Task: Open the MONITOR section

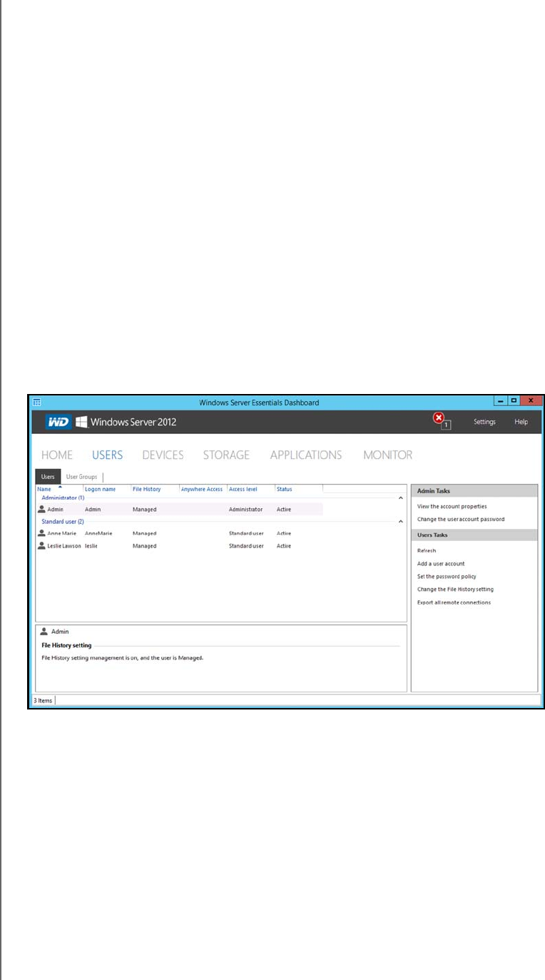Action: 387,455
